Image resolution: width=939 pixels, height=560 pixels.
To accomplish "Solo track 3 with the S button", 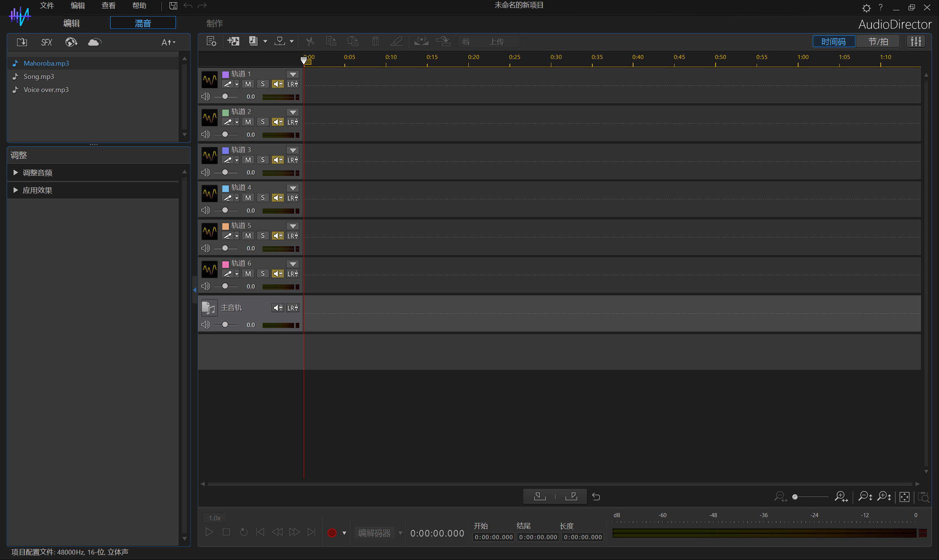I will (x=263, y=160).
